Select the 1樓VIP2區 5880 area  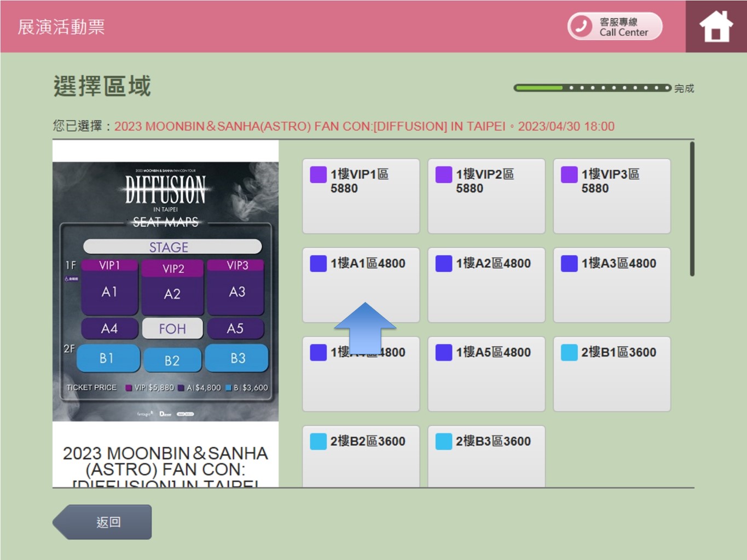(x=487, y=196)
